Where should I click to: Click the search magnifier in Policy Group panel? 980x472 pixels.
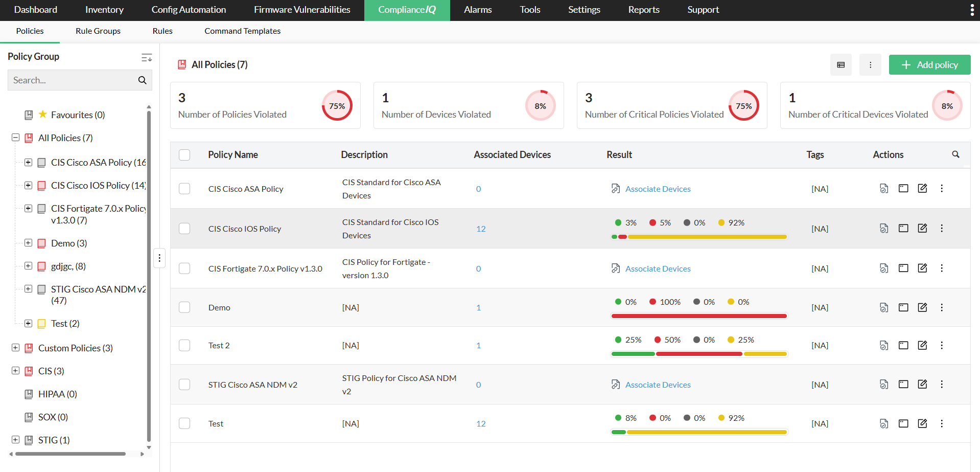click(142, 80)
